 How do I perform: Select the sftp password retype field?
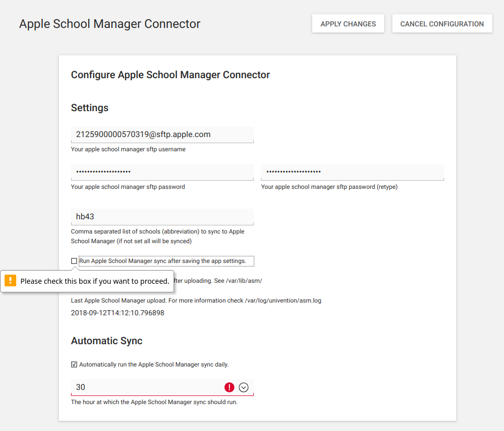pyautogui.click(x=352, y=172)
